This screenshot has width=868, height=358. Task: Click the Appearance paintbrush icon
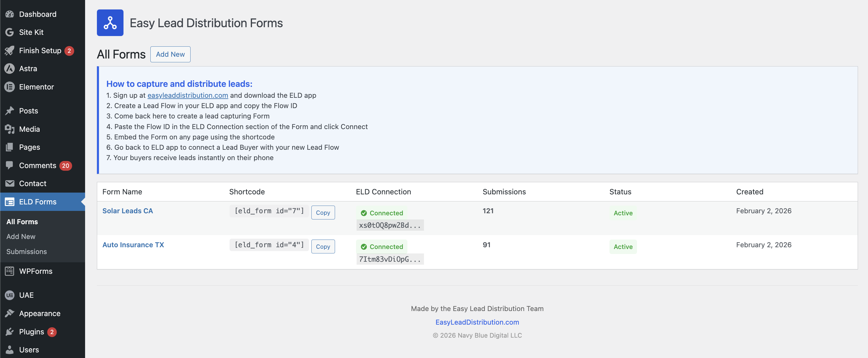(10, 313)
